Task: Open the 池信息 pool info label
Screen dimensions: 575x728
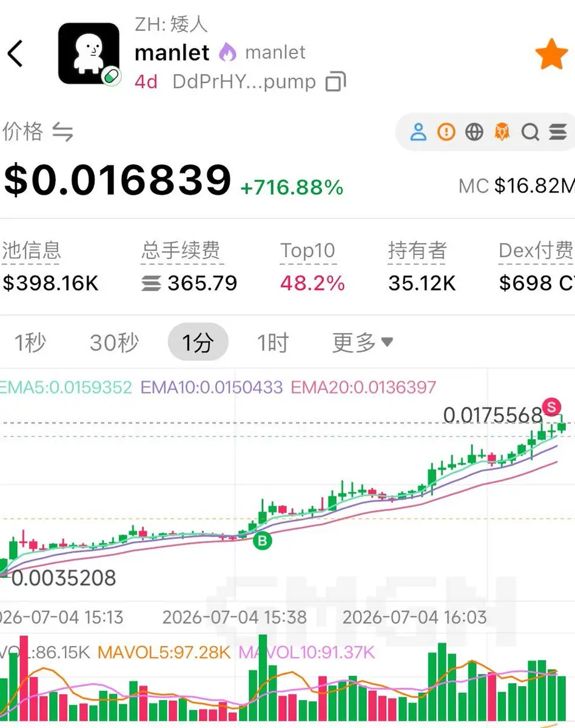Action: [x=32, y=251]
